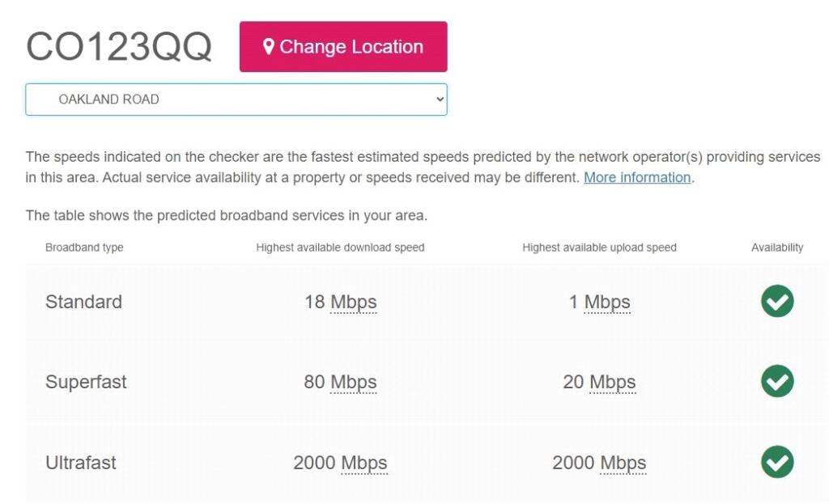Select a different address from OAKLAND ROAD list
829x504 pixels.
pyautogui.click(x=236, y=99)
